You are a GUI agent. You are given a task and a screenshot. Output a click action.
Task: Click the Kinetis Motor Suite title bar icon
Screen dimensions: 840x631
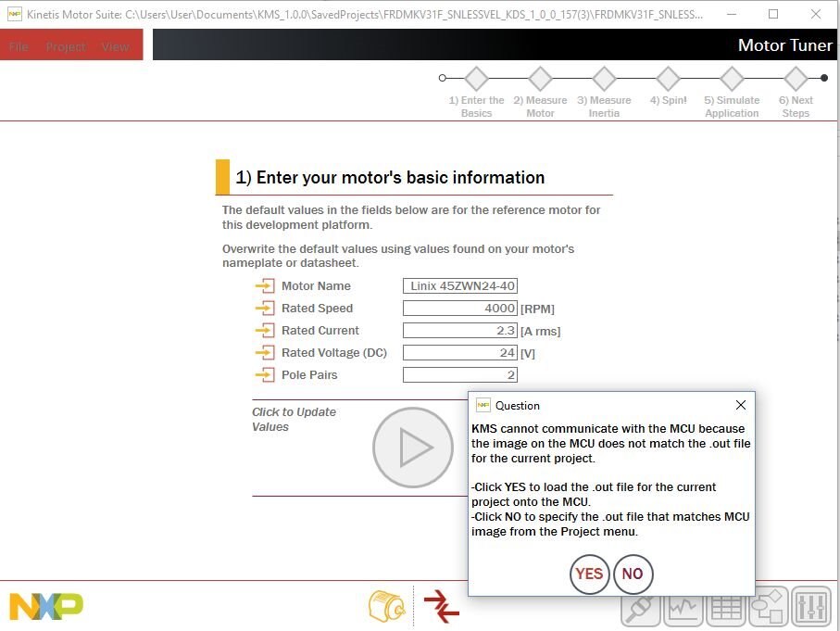15,14
